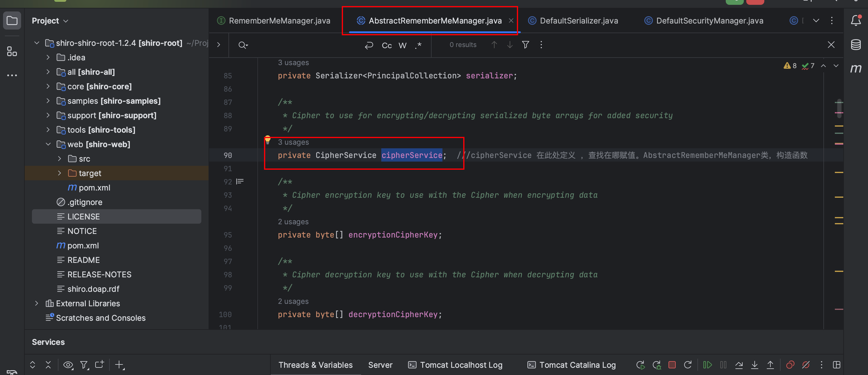The height and width of the screenshot is (375, 868).
Task: Mute all breakpoints
Action: tap(806, 365)
